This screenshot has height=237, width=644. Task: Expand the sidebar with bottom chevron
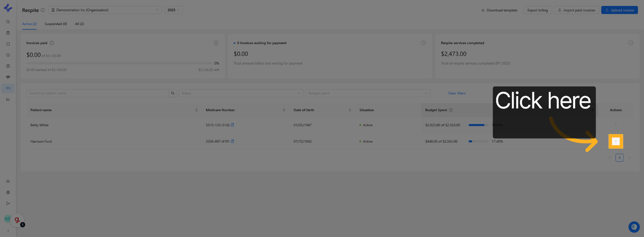(8, 231)
